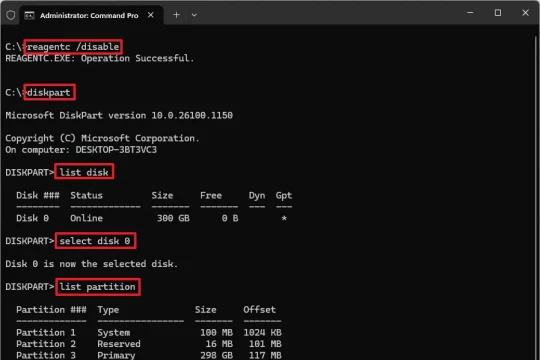Click the '117 MB' offset value
Image resolution: width=540 pixels, height=360 pixels.
[x=265, y=355]
